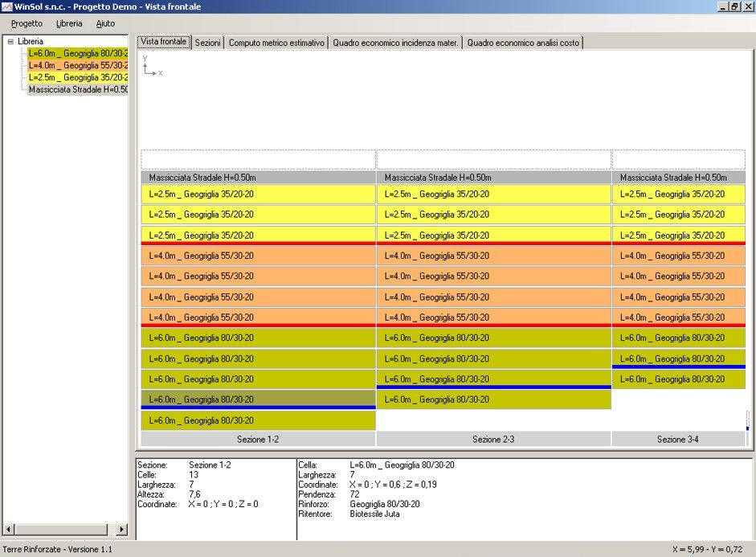Click the Celle value '13'
This screenshot has width=756, height=557.
[194, 474]
